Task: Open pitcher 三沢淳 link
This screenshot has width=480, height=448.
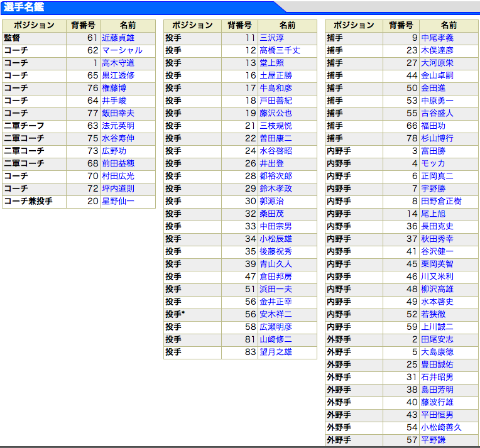Action: [x=272, y=38]
